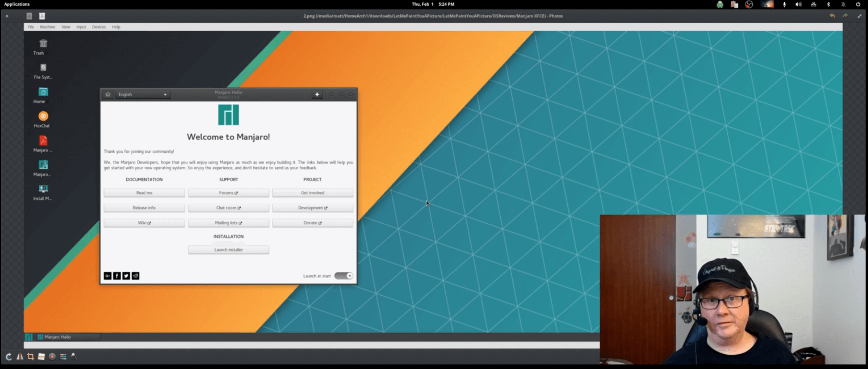Open the View menu
This screenshot has width=868, height=369.
click(66, 27)
